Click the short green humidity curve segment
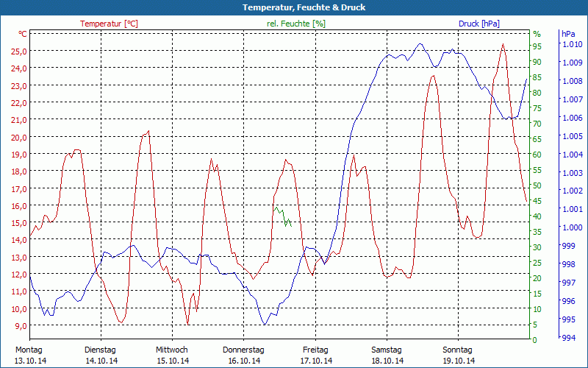Viewport: 588px width, 368px height. click(x=283, y=216)
